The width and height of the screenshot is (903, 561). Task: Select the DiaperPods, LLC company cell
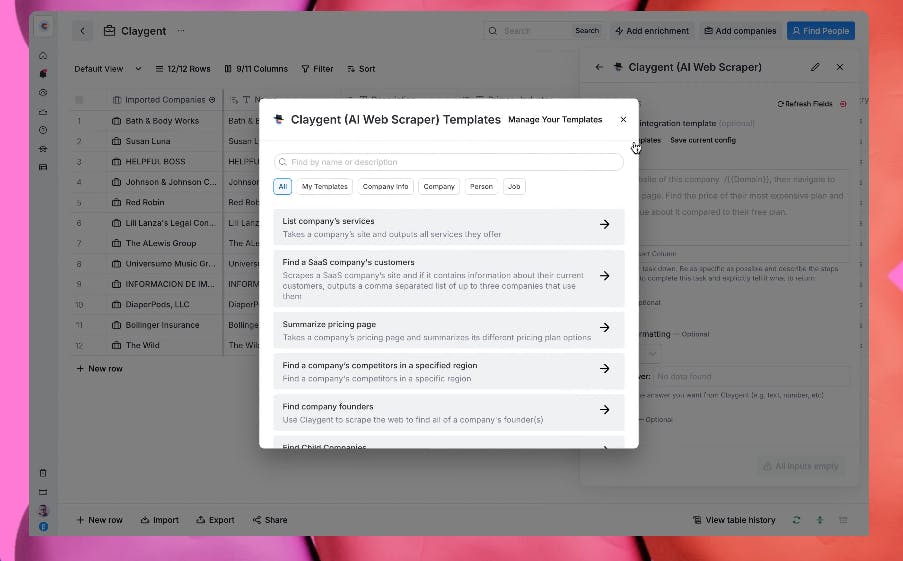point(164,305)
